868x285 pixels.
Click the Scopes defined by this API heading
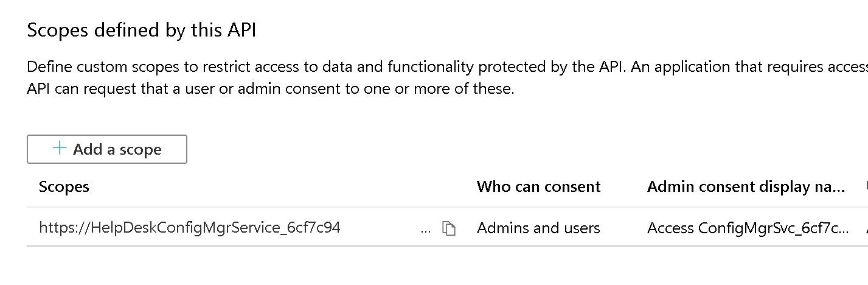(142, 30)
